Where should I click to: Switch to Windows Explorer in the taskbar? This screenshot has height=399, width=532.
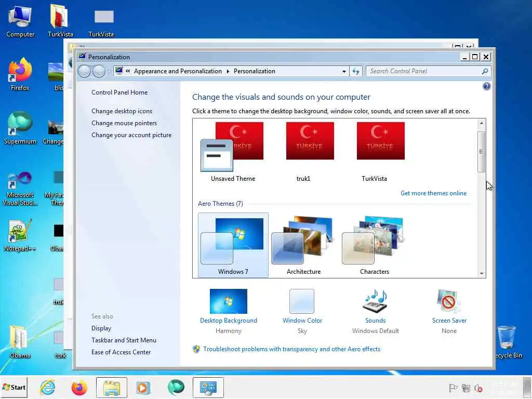pyautogui.click(x=112, y=387)
